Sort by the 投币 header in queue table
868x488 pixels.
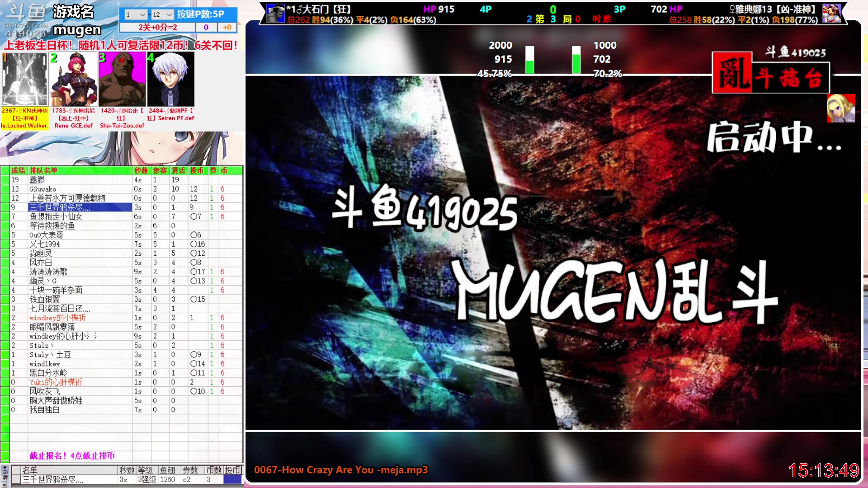click(197, 170)
